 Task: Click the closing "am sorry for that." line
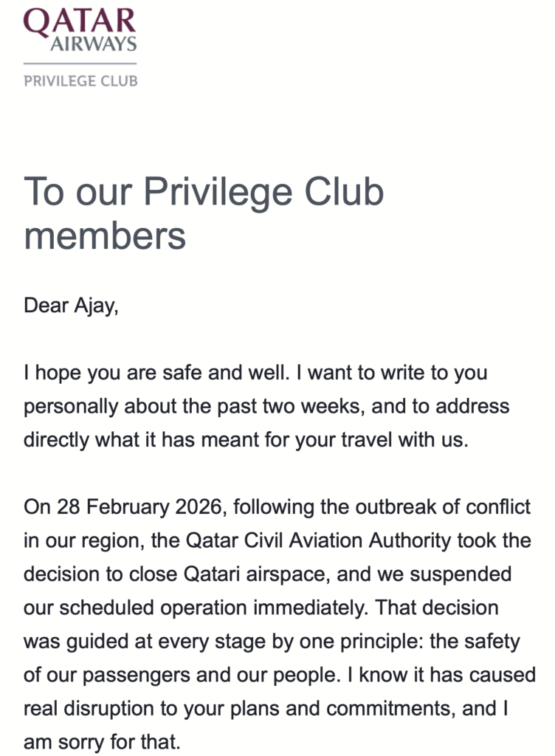point(102,742)
